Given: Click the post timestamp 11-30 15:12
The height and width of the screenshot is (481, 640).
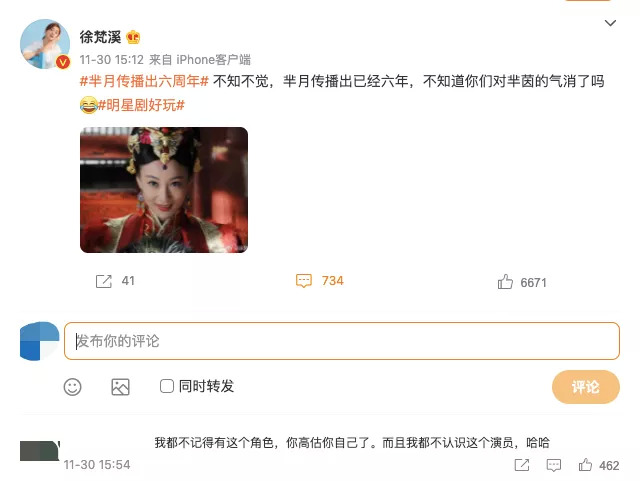Looking at the screenshot, I should click(111, 60).
